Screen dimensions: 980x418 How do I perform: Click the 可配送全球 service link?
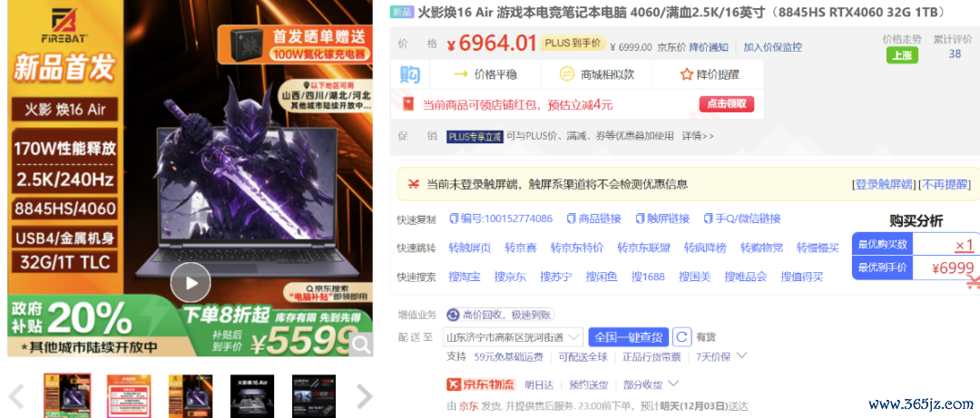583,356
